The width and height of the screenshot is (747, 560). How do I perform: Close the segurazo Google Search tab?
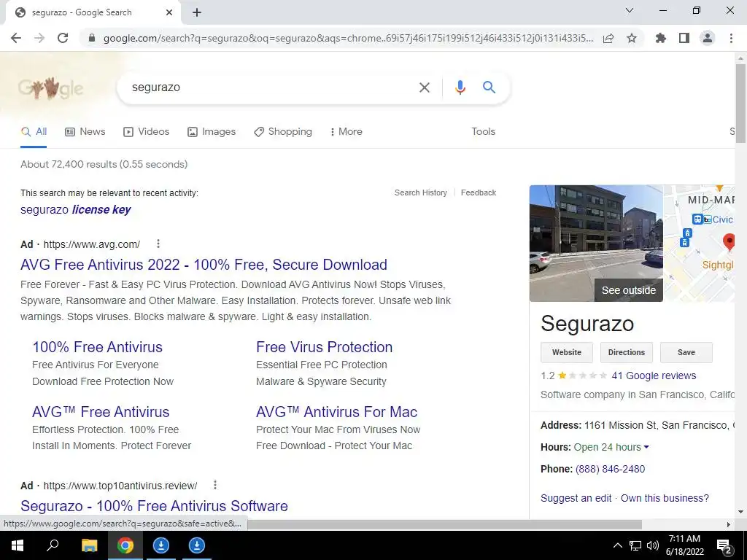pos(169,13)
